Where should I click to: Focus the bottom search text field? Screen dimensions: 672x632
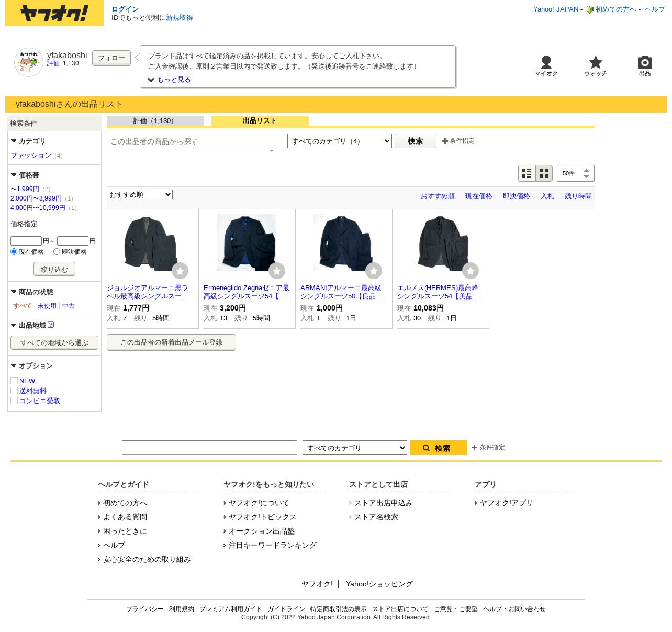coord(209,448)
